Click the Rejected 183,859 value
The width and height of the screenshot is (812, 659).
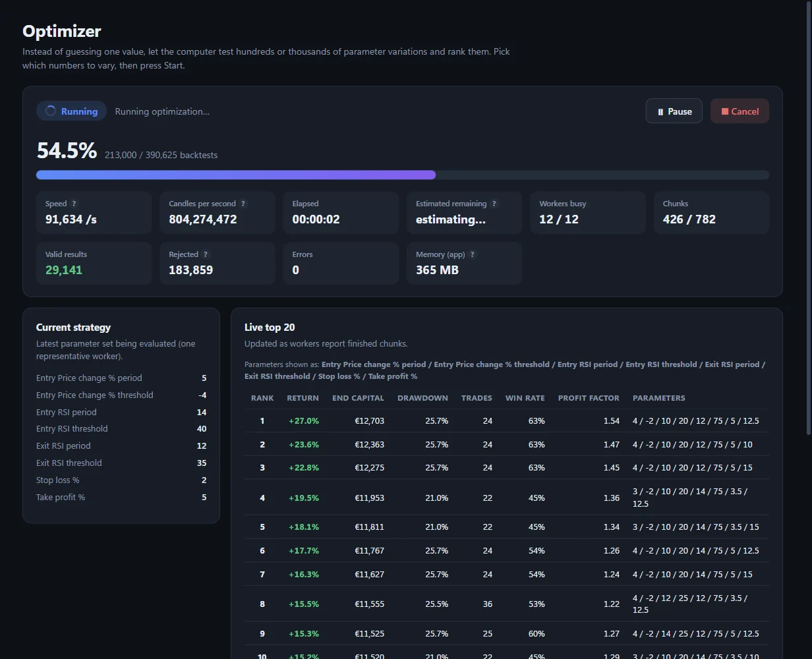[x=191, y=270]
